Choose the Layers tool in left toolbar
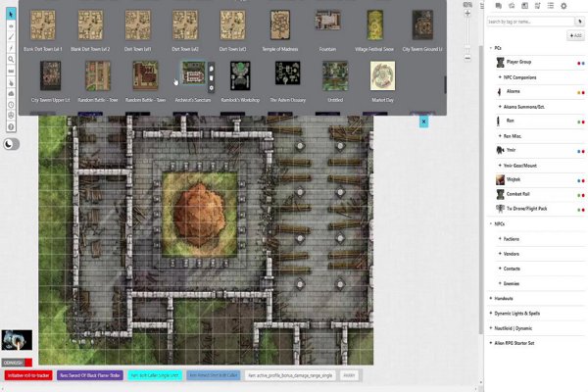 (x=11, y=25)
